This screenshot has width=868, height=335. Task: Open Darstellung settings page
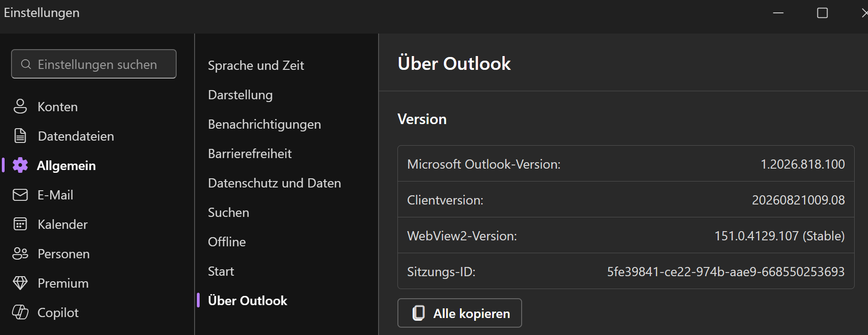pyautogui.click(x=240, y=95)
